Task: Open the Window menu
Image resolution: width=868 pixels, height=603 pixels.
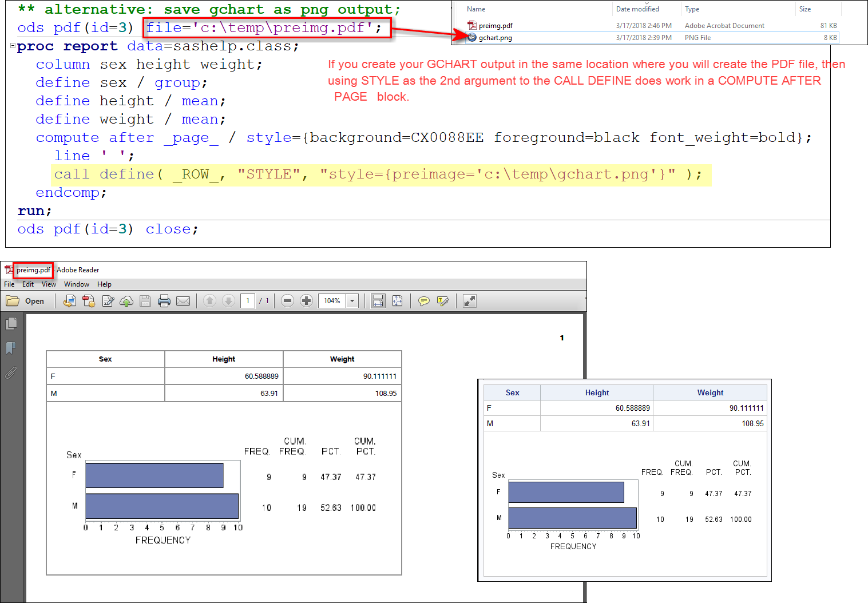Action: 76,284
